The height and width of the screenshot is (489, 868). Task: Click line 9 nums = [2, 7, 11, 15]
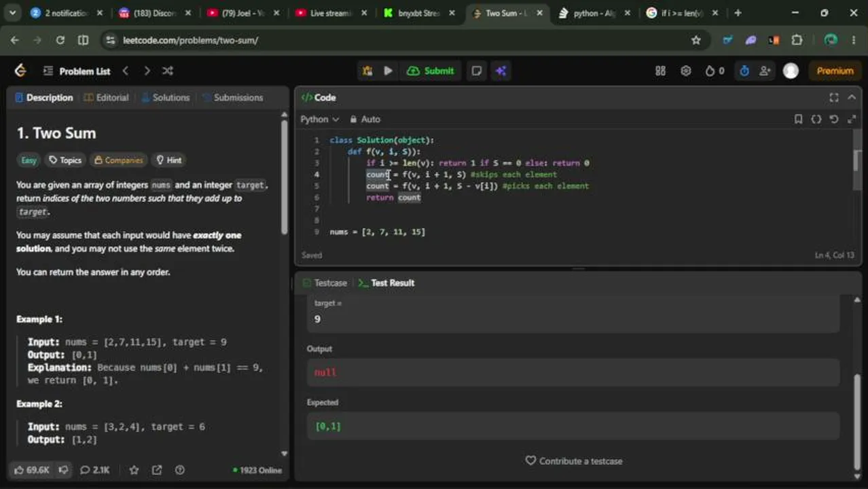click(x=378, y=232)
